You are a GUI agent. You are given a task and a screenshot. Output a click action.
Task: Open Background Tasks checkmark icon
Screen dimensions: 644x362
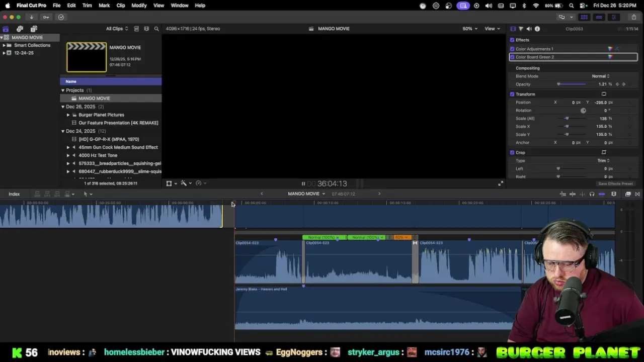(61, 17)
